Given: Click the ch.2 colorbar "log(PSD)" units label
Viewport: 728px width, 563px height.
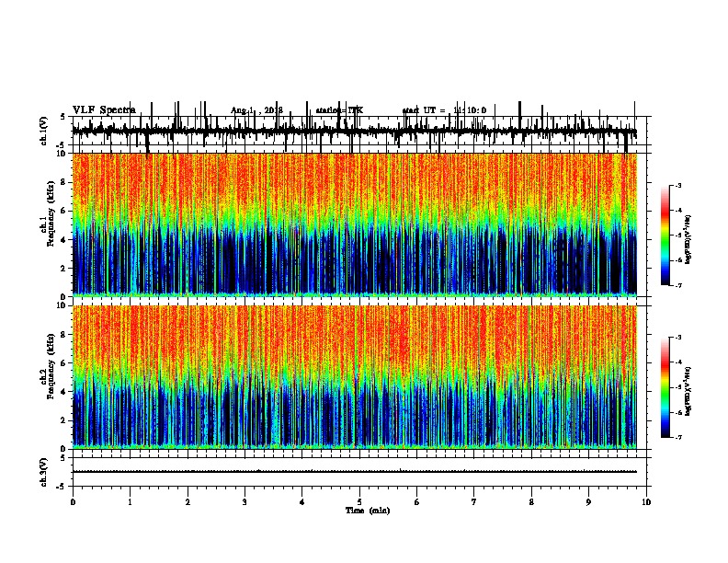Looking at the screenshot, I should [688, 391].
